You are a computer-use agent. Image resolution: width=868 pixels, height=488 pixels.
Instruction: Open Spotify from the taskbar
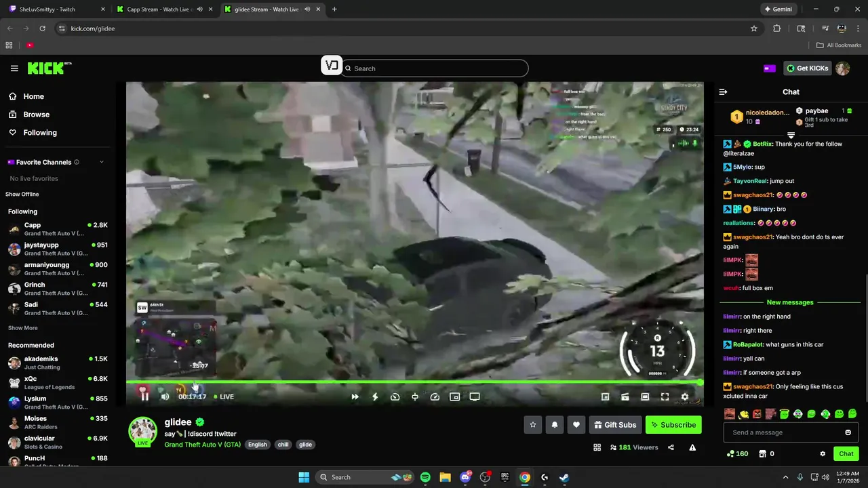click(425, 477)
